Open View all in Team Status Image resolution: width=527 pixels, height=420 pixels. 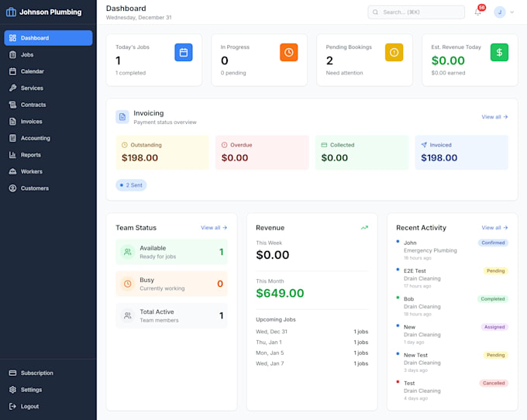[x=214, y=228]
